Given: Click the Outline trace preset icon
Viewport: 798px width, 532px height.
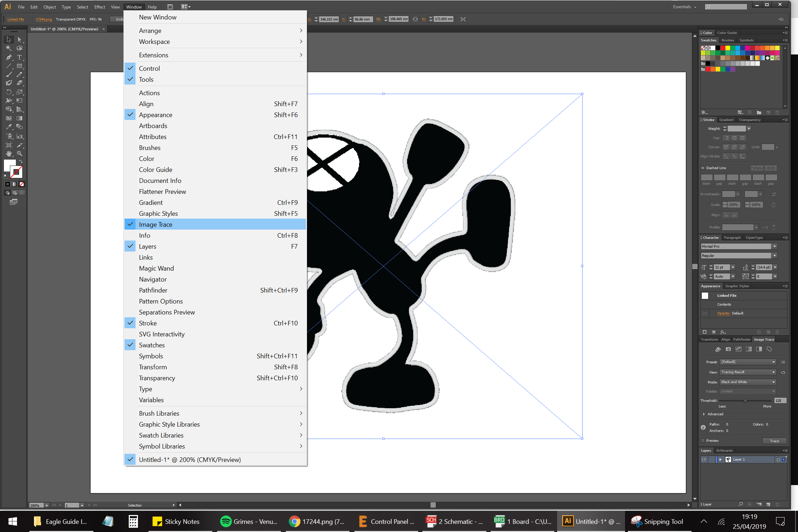Looking at the screenshot, I should click(769, 349).
